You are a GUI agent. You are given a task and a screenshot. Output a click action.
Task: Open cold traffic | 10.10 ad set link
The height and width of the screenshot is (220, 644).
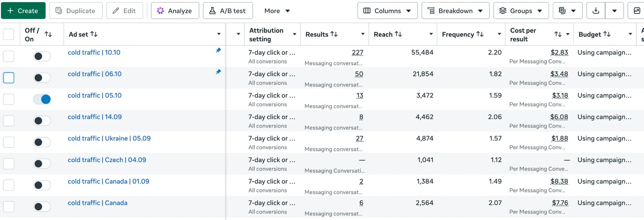94,52
